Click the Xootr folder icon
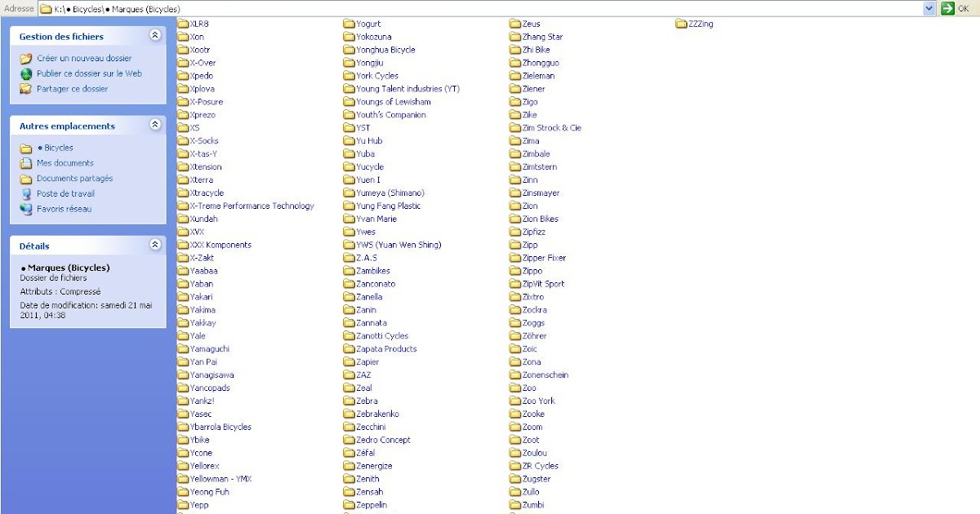 [183, 50]
